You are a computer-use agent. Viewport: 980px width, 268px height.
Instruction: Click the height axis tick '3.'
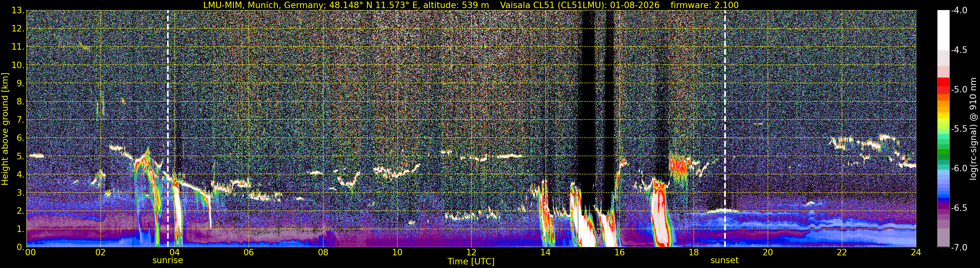20,193
